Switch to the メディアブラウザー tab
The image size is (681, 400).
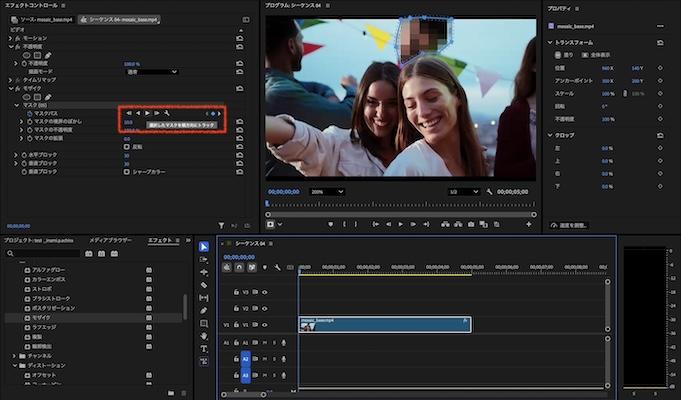click(x=110, y=241)
